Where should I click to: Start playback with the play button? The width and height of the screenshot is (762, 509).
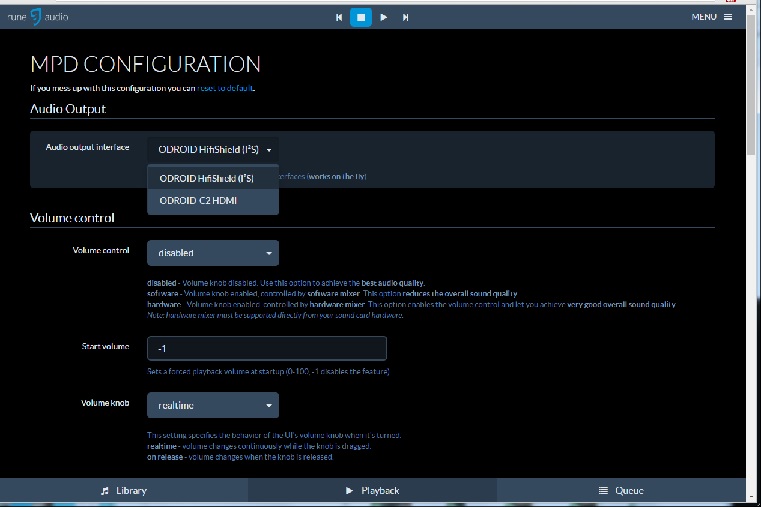point(383,18)
